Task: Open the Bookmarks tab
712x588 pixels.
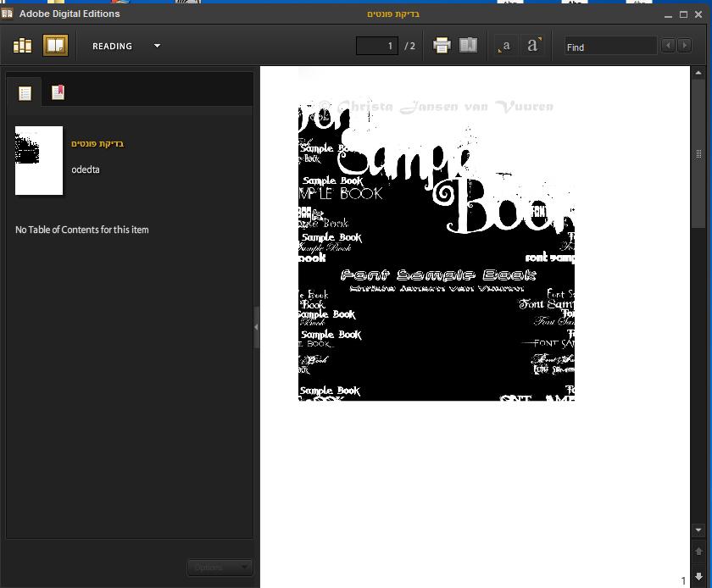Action: pos(58,92)
